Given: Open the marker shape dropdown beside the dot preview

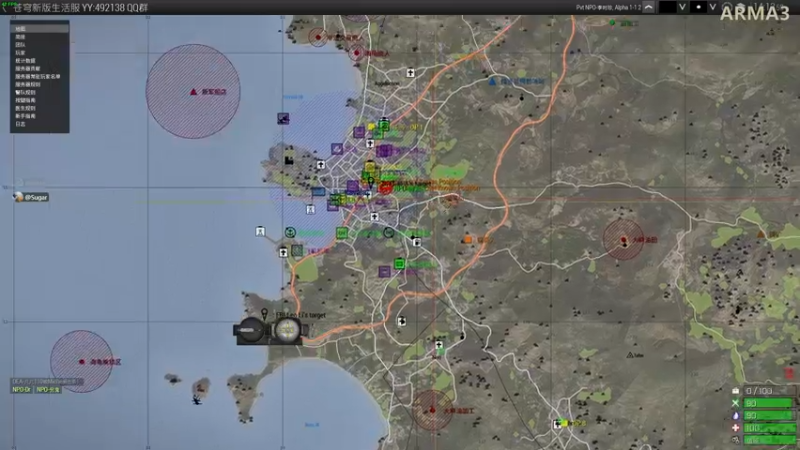Looking at the screenshot, I should 713,7.
